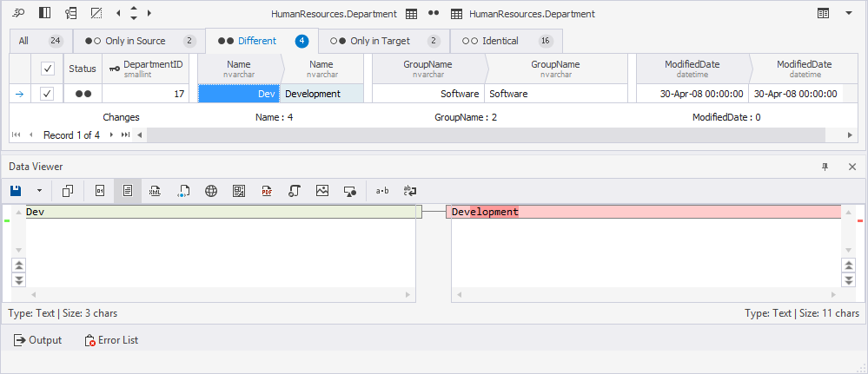The height and width of the screenshot is (374, 868).
Task: Toggle the word wrap icon
Action: point(410,190)
